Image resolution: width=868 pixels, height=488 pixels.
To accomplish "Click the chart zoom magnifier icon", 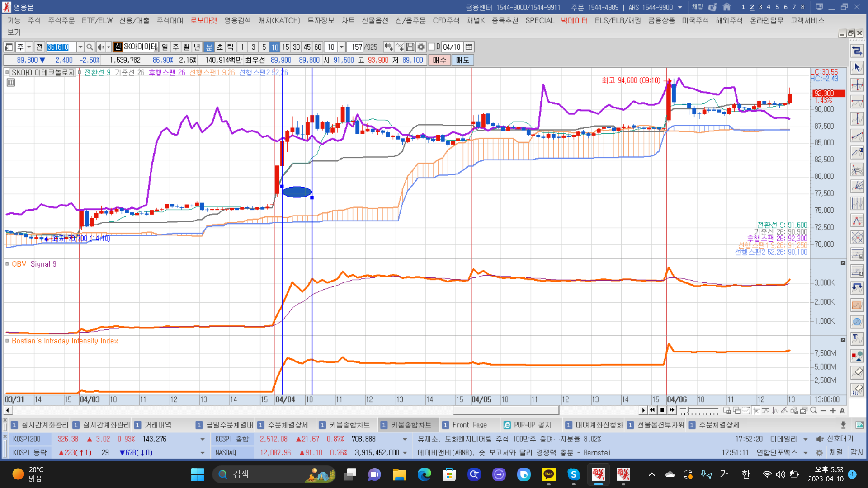I will [814, 410].
